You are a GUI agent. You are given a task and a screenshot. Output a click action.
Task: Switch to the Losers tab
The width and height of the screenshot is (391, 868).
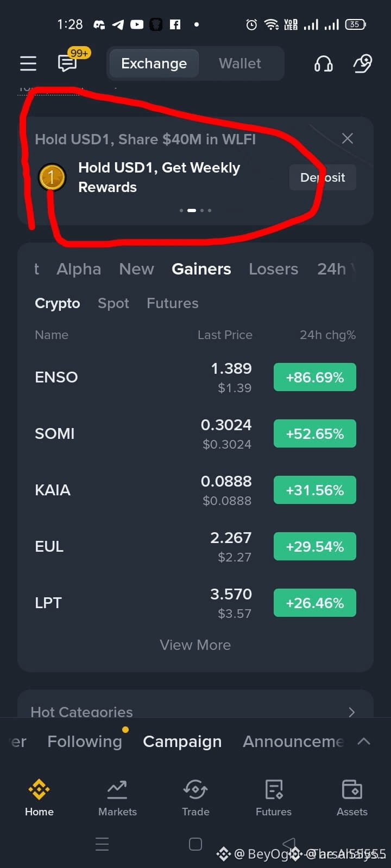pyautogui.click(x=273, y=269)
